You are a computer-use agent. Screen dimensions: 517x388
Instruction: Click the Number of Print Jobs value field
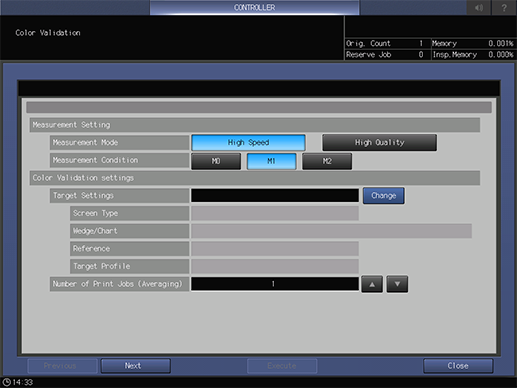(275, 284)
